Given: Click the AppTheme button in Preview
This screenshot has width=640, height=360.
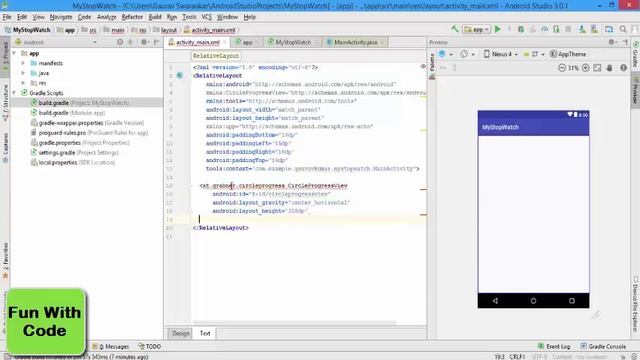Looking at the screenshot, I should pos(568,54).
